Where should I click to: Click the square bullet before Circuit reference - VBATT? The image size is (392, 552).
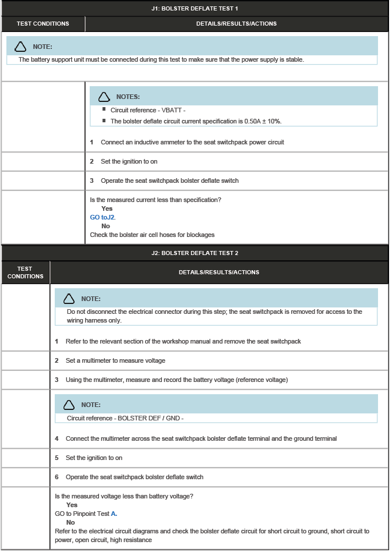[104, 109]
